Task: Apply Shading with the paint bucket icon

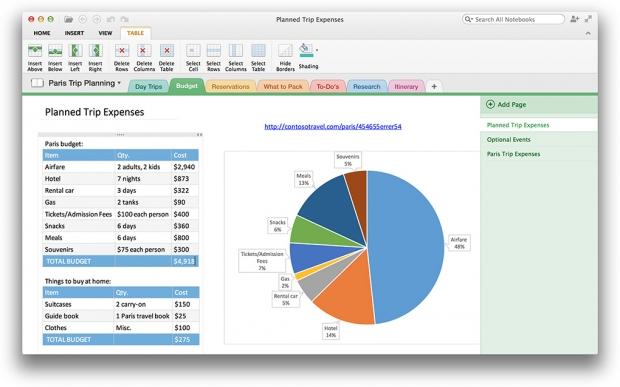Action: [x=306, y=50]
